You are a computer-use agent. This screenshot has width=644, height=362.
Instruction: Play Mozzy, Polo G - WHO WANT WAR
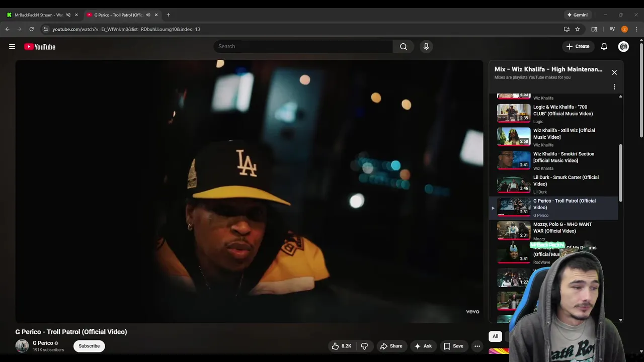[x=553, y=231]
